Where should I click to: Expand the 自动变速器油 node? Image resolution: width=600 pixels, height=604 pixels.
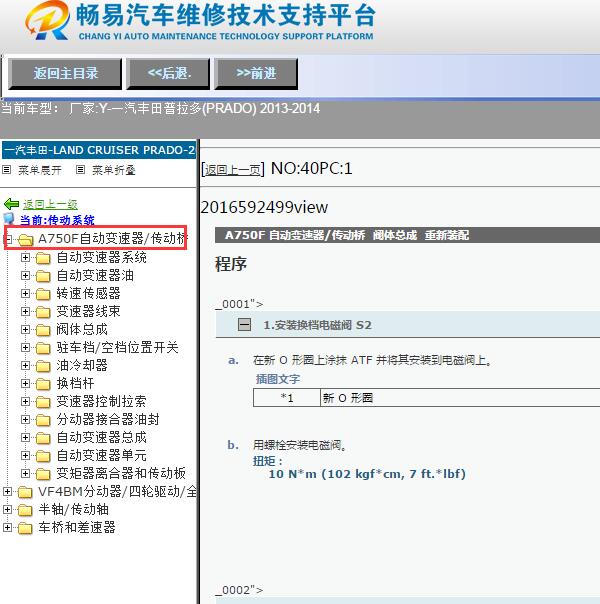pyautogui.click(x=25, y=275)
